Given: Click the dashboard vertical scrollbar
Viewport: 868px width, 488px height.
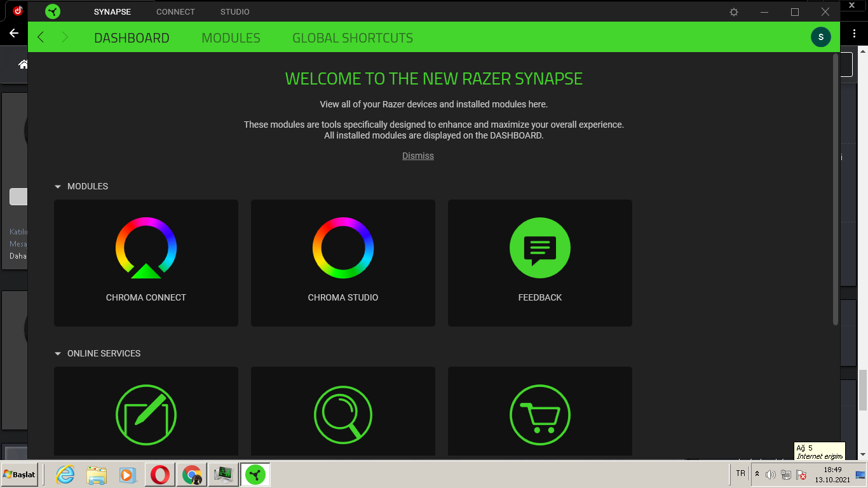Looking at the screenshot, I should pyautogui.click(x=836, y=189).
